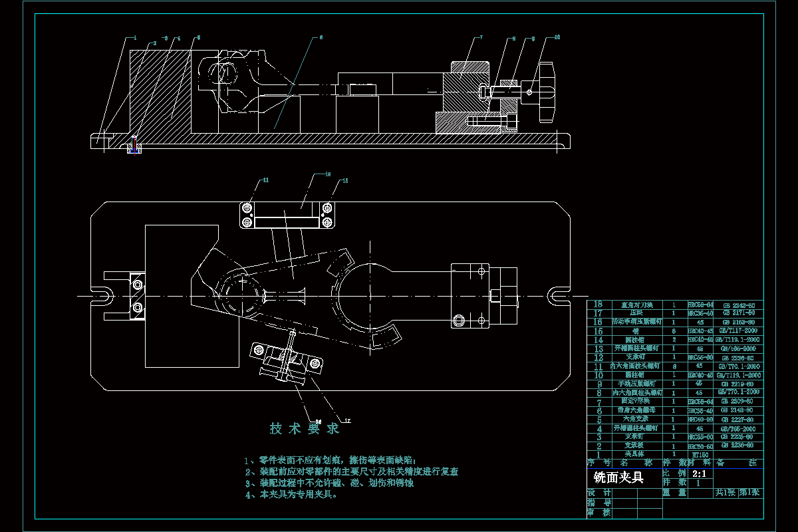Image resolution: width=798 pixels, height=532 pixels.
Task: Click the 共1张 sheet count text
Action: tap(726, 493)
